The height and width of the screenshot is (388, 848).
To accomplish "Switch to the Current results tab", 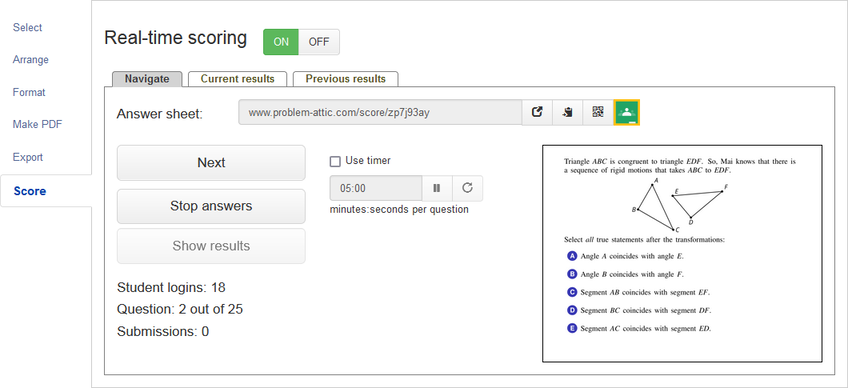I will coord(237,79).
